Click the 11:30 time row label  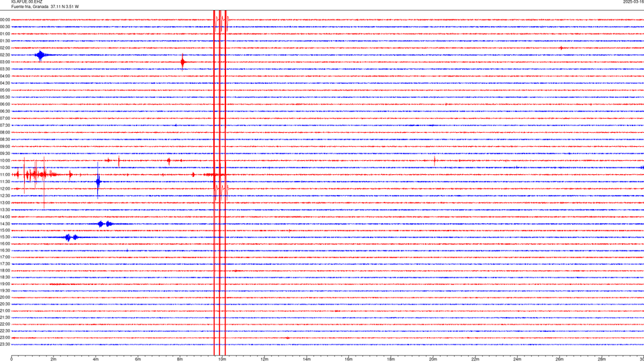click(5, 182)
